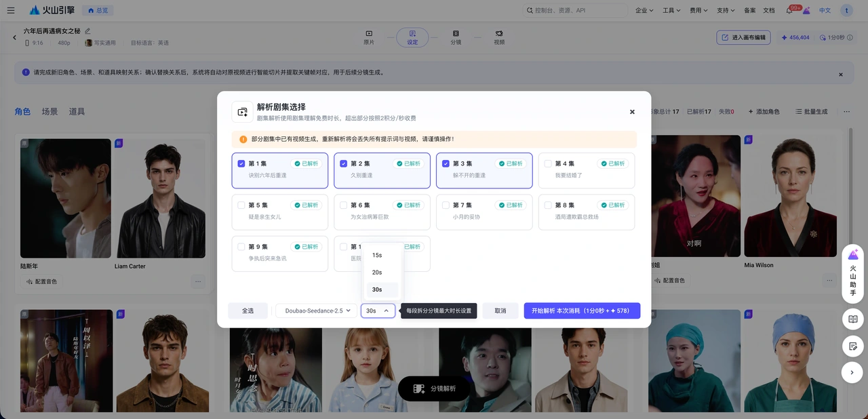Check episode 第 5 集 checkbox

tap(241, 205)
